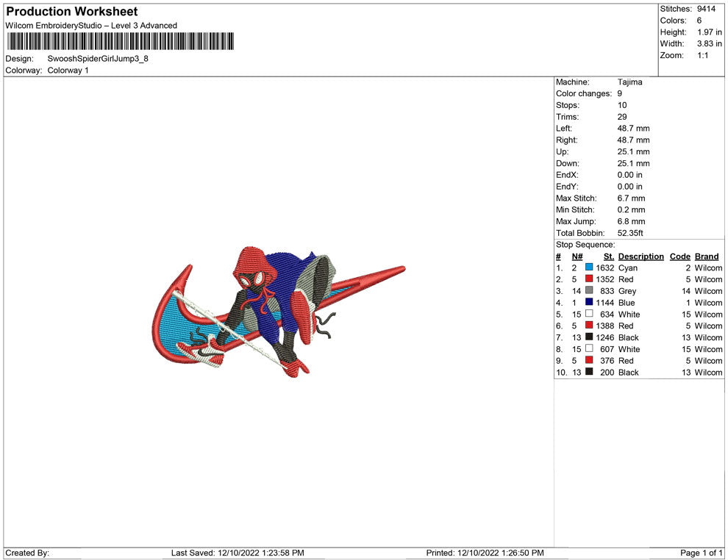Click the "Code" column header
The width and height of the screenshot is (728, 560).
pyautogui.click(x=680, y=256)
